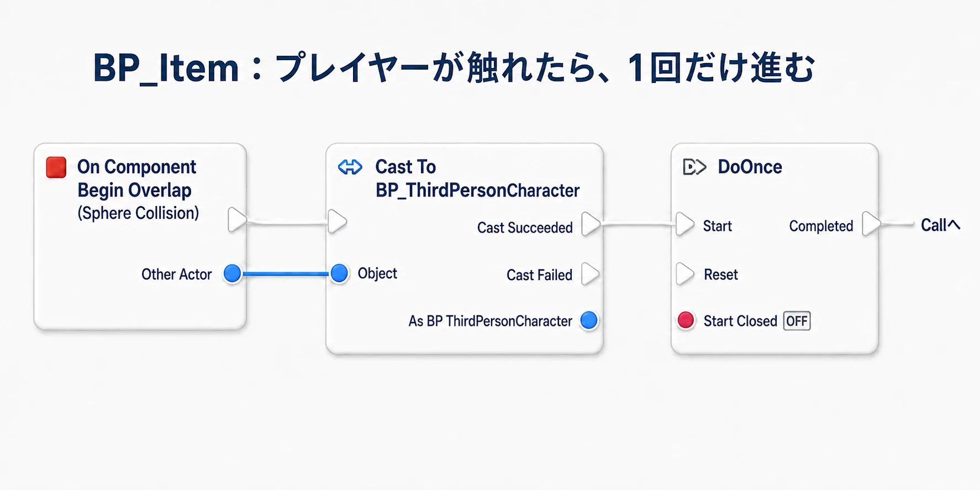This screenshot has height=490, width=980.
Task: Select the On Component Begin Overlap node title
Action: [136, 178]
